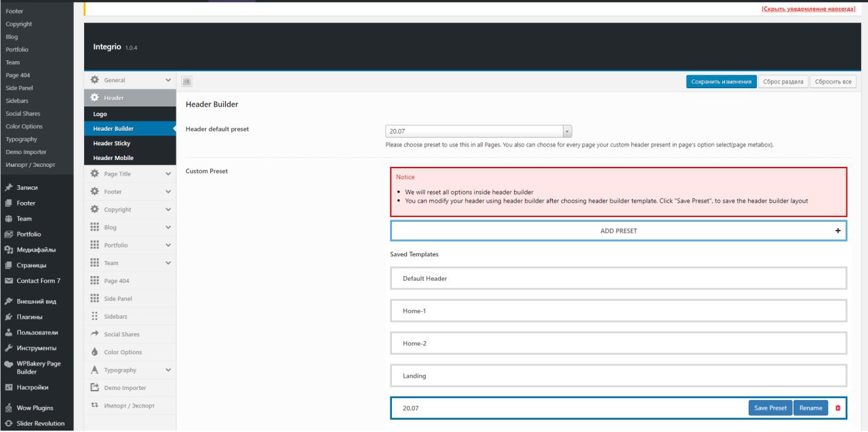The image size is (868, 432).
Task: Expand the Typography section chevron
Action: pyautogui.click(x=168, y=370)
